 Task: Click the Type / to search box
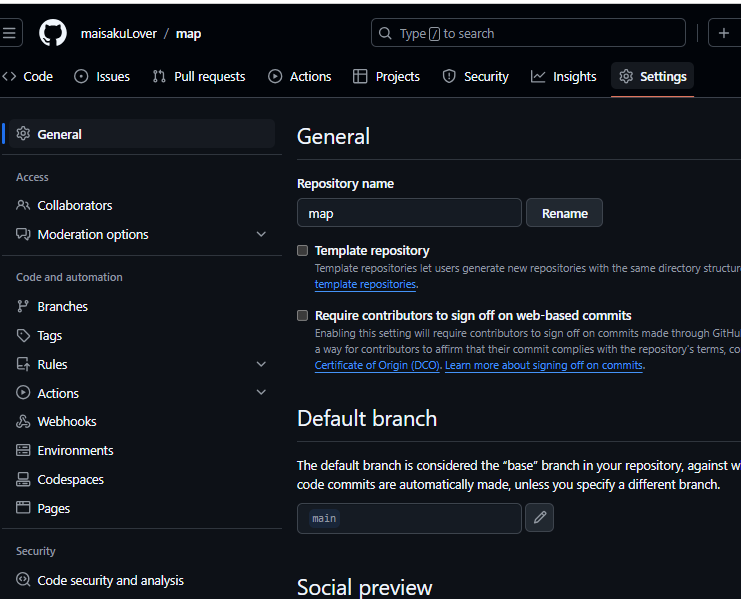click(528, 33)
